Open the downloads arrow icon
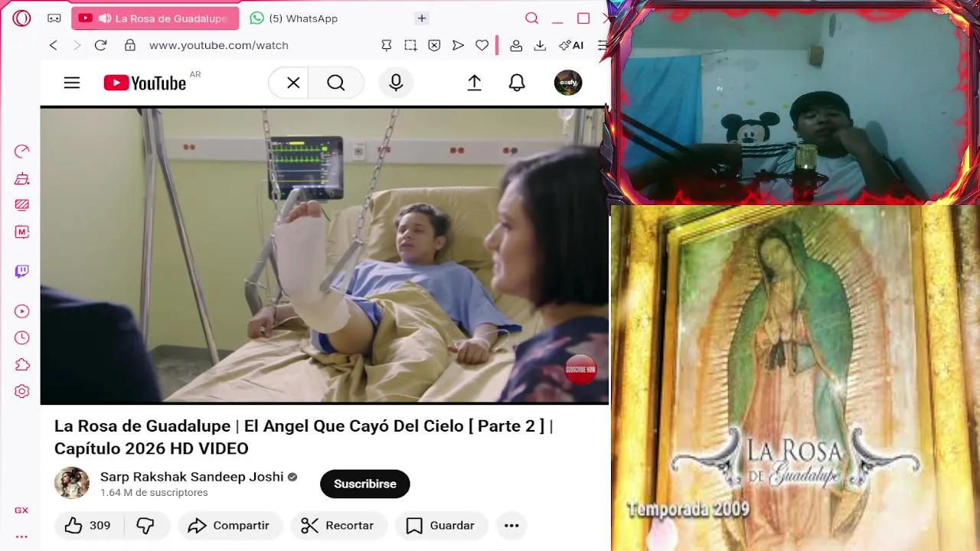Screen dimensions: 980x551 point(540,45)
